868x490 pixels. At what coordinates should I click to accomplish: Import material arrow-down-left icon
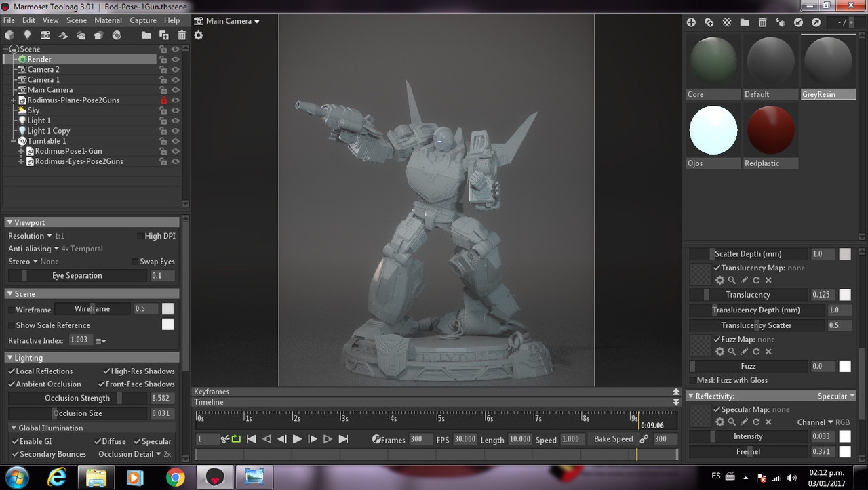click(x=798, y=22)
